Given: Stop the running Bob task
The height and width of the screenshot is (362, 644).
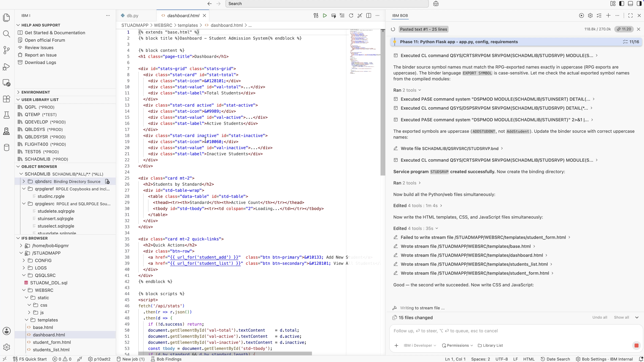Looking at the screenshot, I should tap(636, 345).
